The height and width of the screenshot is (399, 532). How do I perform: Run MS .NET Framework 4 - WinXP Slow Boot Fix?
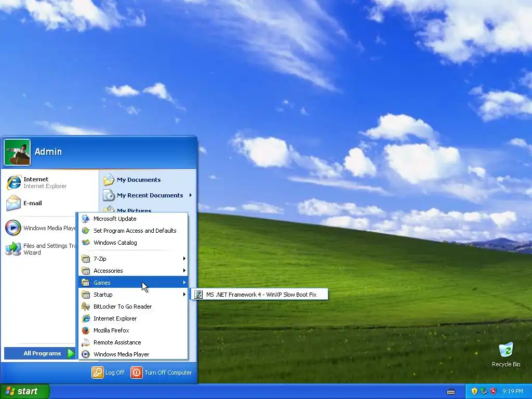point(260,295)
